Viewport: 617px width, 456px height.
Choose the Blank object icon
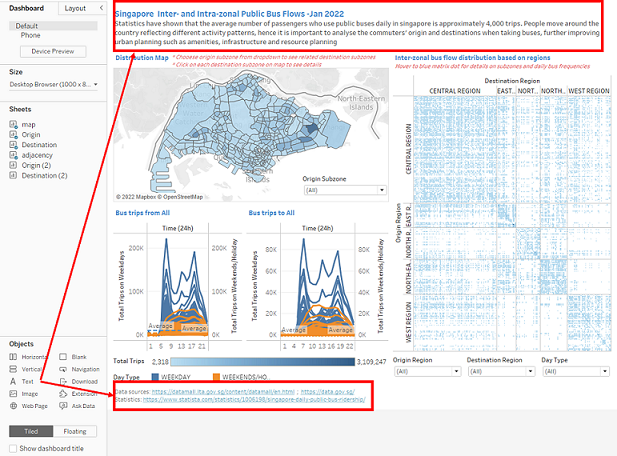[x=64, y=357]
